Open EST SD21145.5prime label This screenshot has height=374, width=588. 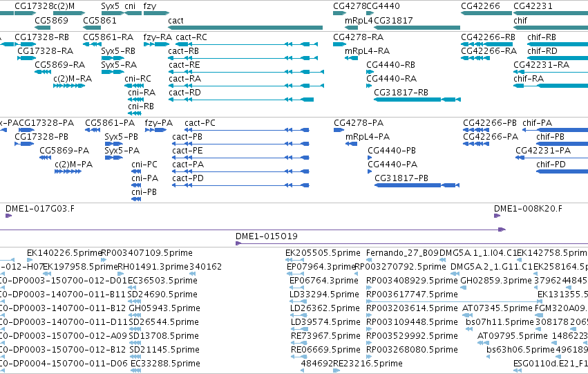(164, 350)
